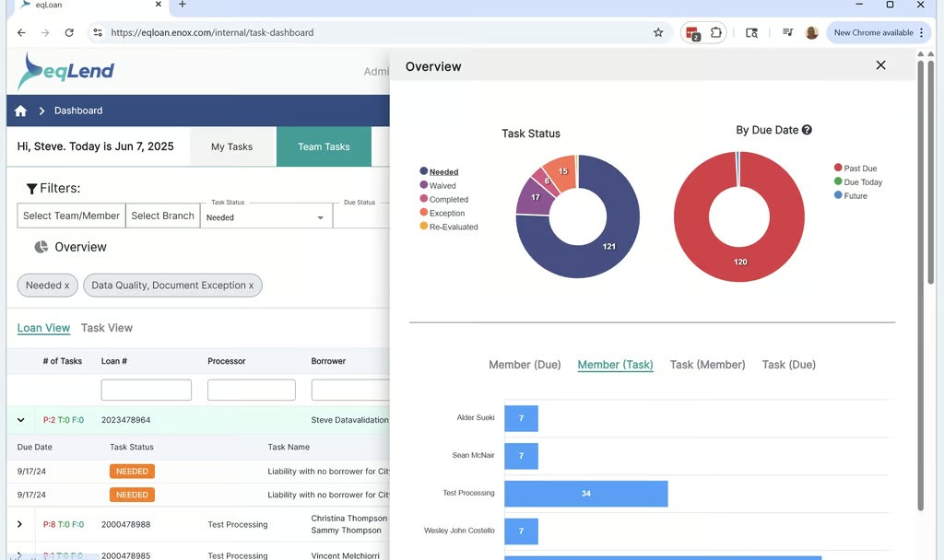Sort by # of Tasks column header

[x=63, y=361]
